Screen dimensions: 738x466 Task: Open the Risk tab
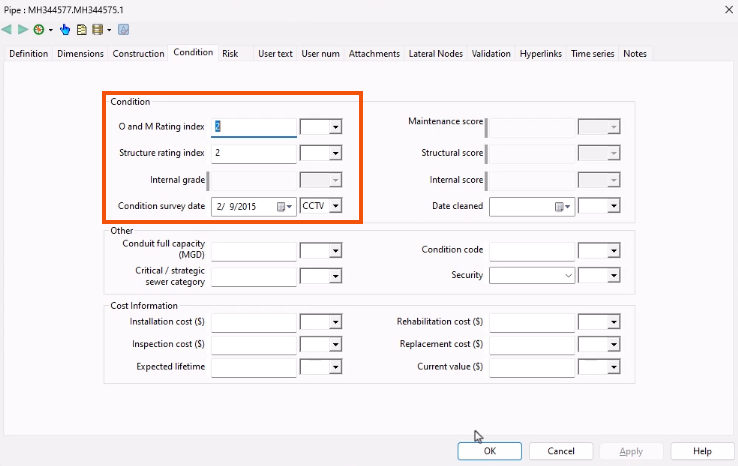coord(230,54)
